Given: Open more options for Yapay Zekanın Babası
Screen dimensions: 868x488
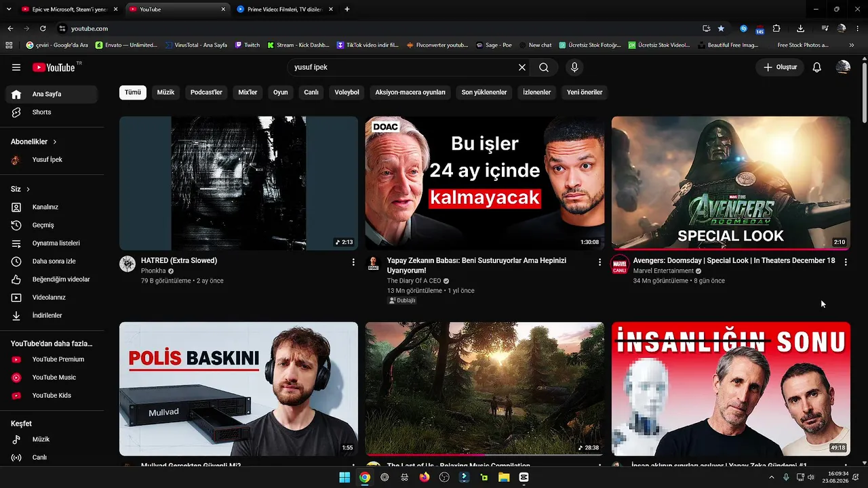Looking at the screenshot, I should [x=599, y=262].
